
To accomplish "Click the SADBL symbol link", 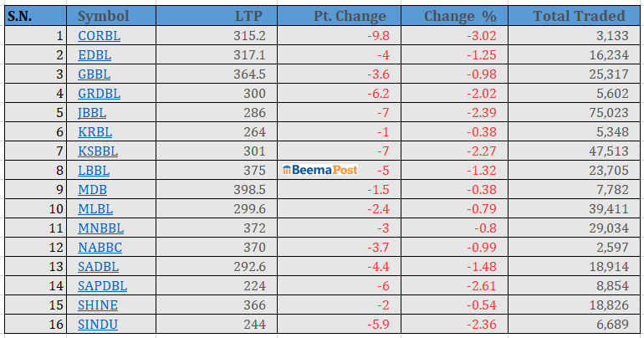I will click(97, 266).
